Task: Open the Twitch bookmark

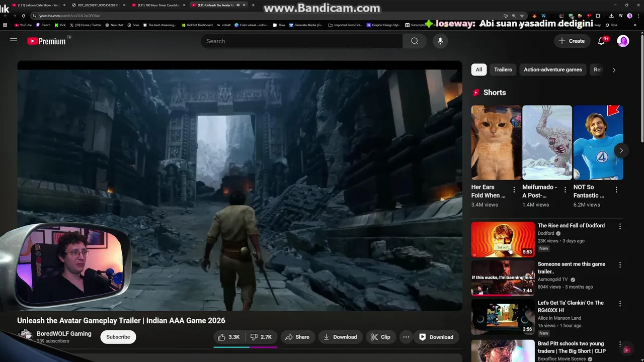Action: pos(43,25)
